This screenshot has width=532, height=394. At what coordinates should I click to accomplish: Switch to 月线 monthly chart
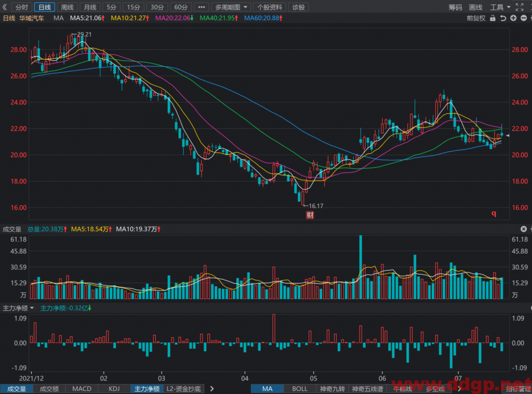90,7
